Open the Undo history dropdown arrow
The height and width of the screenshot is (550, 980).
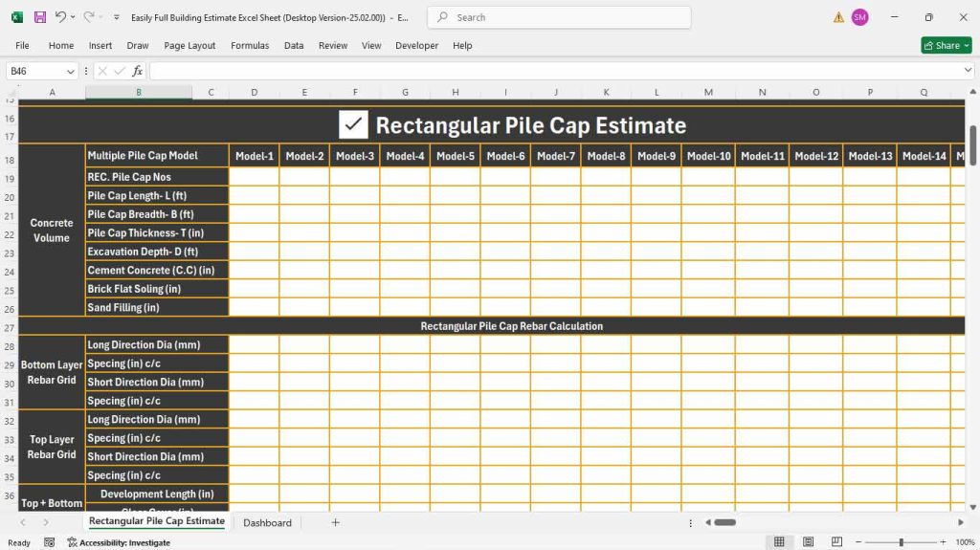click(73, 17)
